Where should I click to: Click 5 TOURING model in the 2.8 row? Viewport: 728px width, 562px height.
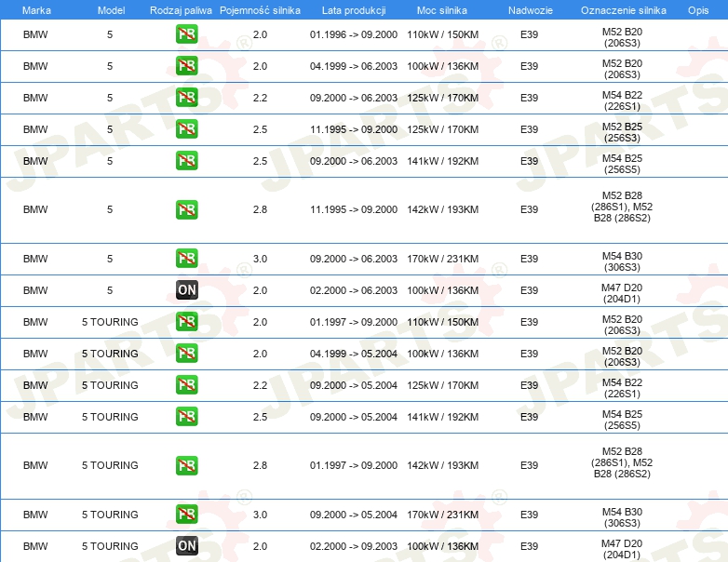110,465
